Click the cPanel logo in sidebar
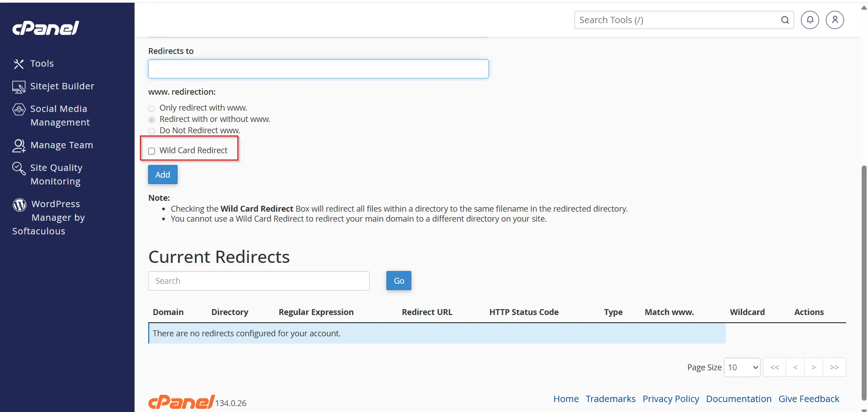This screenshot has width=868, height=412. [x=45, y=28]
